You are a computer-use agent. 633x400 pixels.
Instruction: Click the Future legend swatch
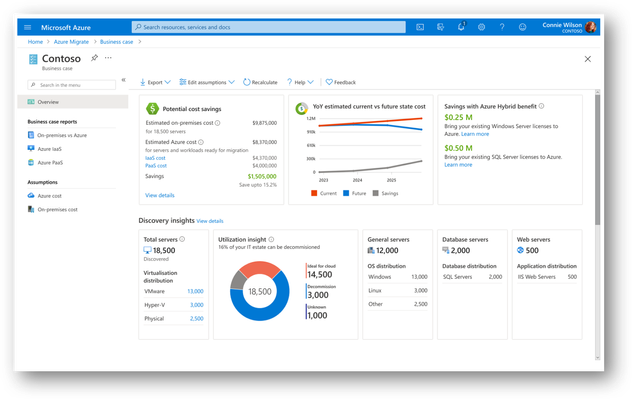pos(346,193)
